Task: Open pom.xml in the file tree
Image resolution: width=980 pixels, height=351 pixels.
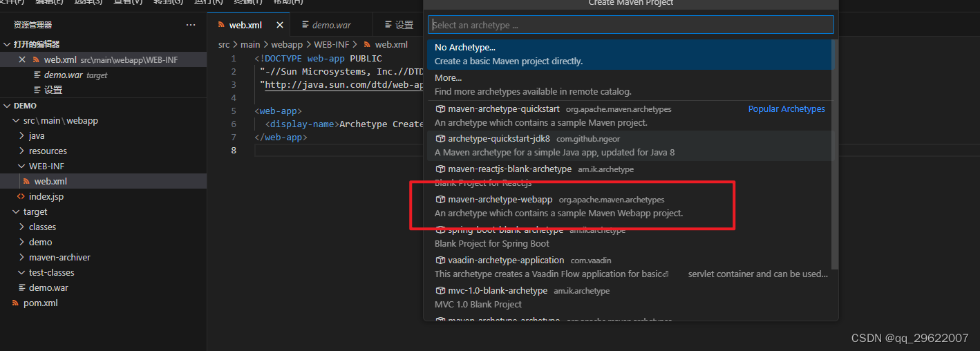Action: (103, 303)
